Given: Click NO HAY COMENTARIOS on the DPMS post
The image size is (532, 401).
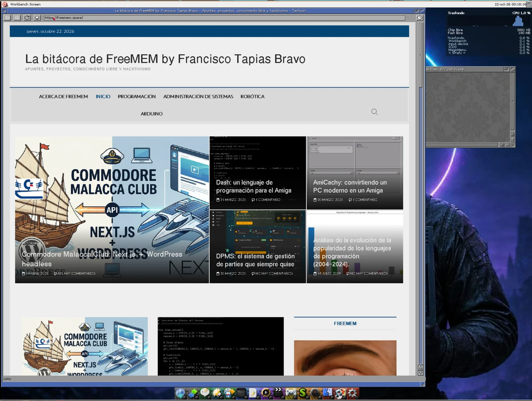Looking at the screenshot, I should click(x=272, y=273).
